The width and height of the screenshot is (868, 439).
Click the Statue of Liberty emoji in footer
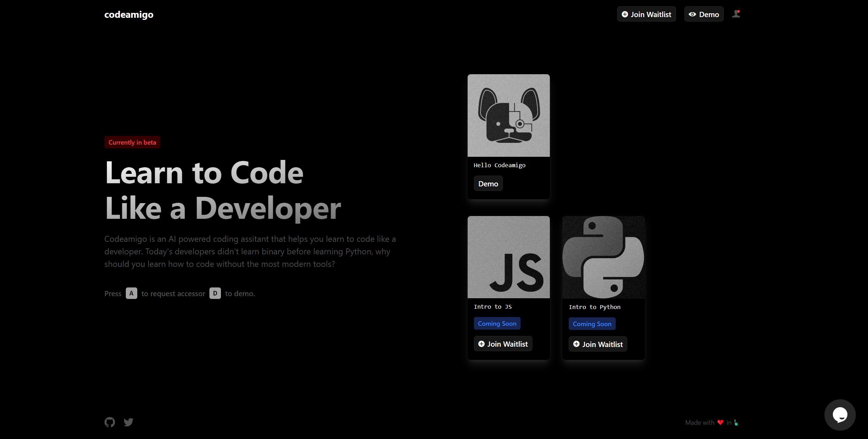click(735, 423)
